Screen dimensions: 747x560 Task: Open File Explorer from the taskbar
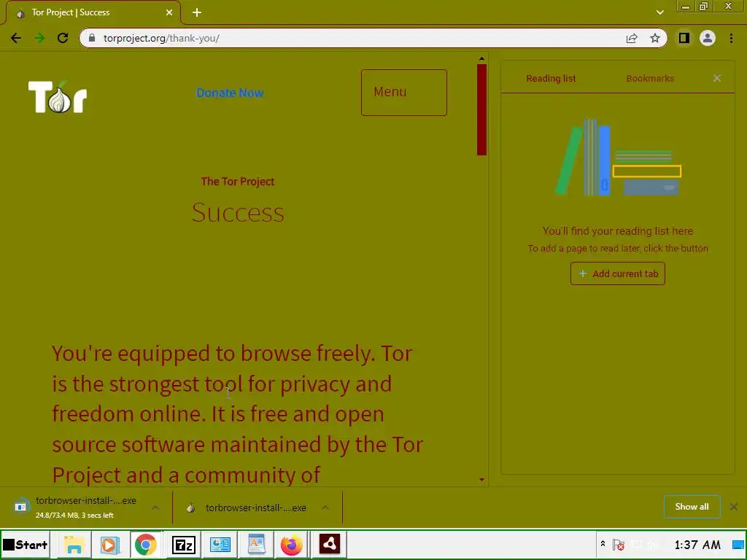74,545
